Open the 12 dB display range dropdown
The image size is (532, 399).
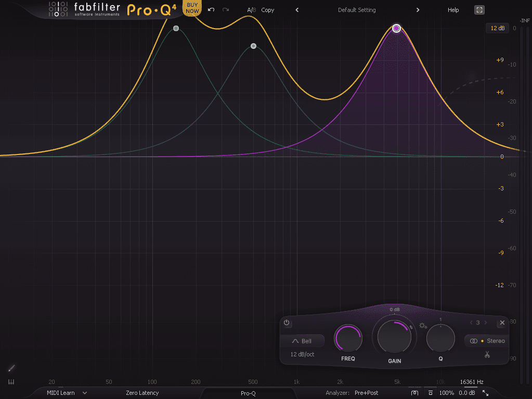pos(497,28)
